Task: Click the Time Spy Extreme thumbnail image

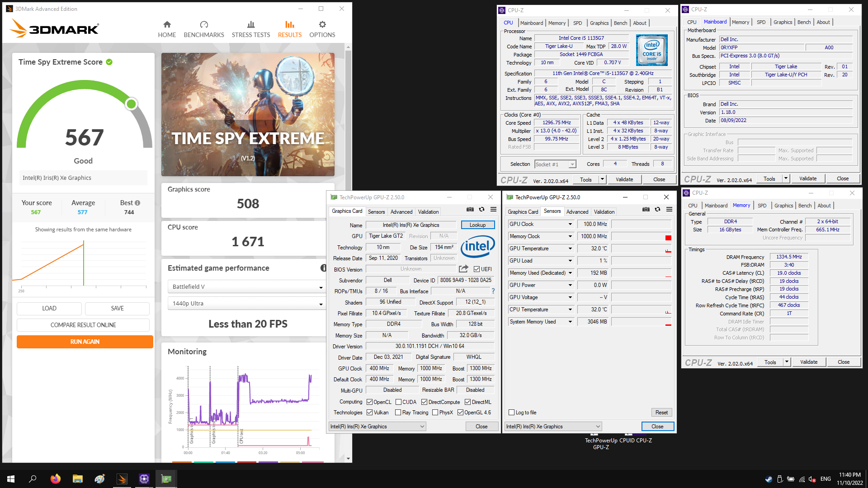Action: tap(248, 115)
